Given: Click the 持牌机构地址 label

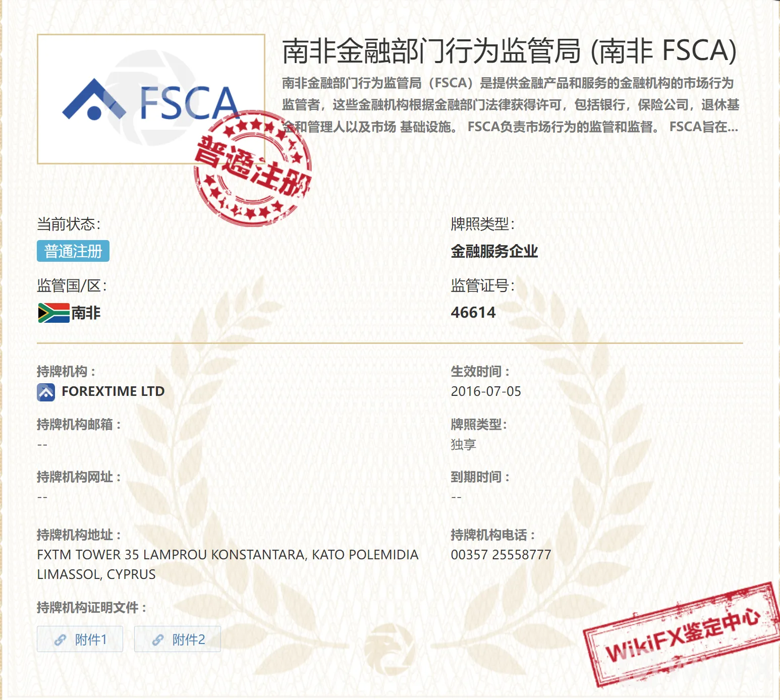Looking at the screenshot, I should pyautogui.click(x=79, y=535).
